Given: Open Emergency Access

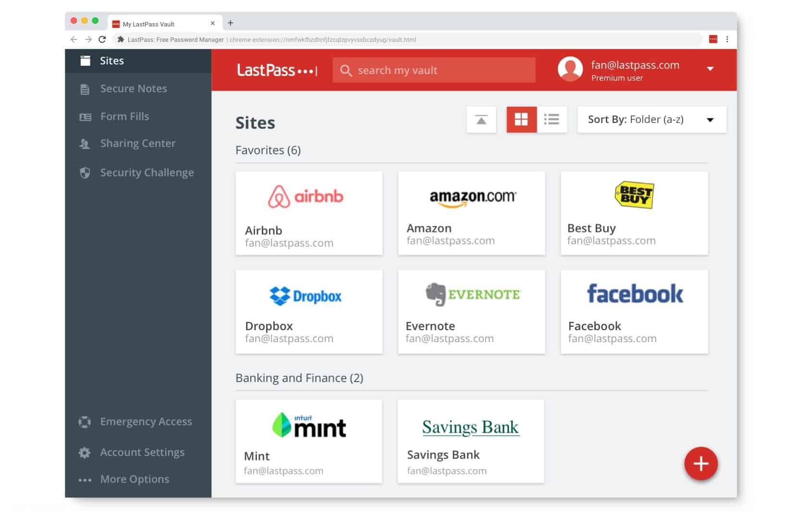Looking at the screenshot, I should click(146, 422).
